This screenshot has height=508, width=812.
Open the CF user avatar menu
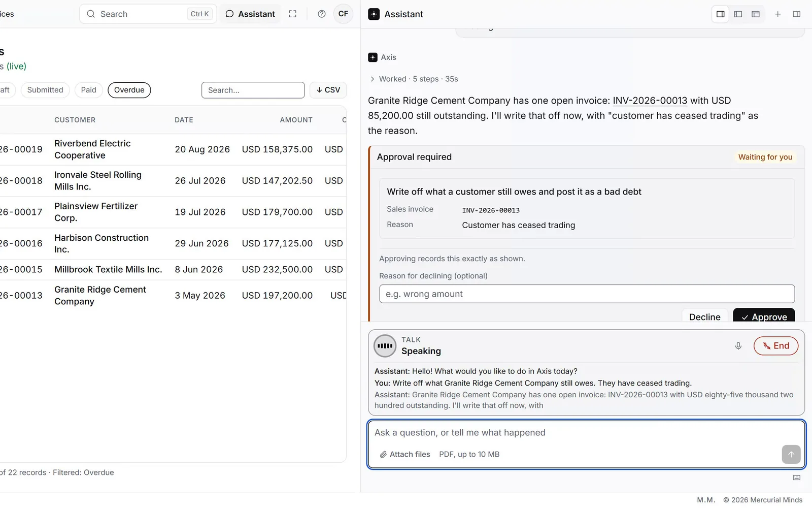(343, 14)
